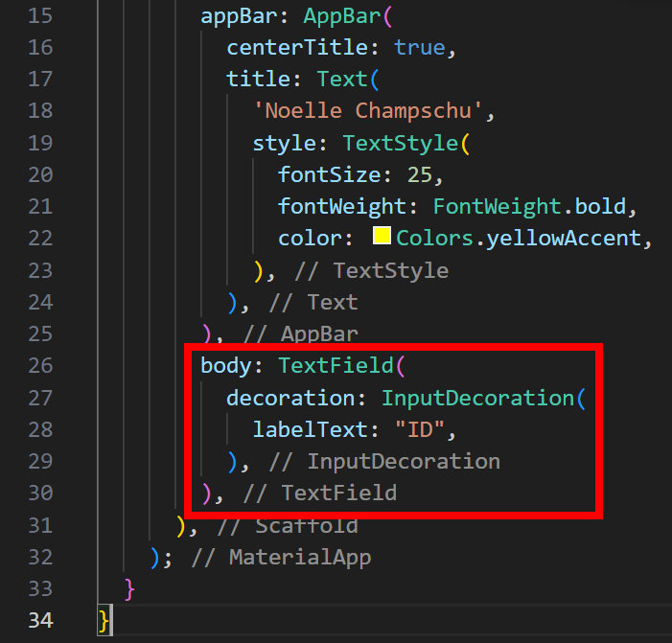Click the '// AppBar' closing comment
Screen dimensions: 672x643
tap(300, 334)
